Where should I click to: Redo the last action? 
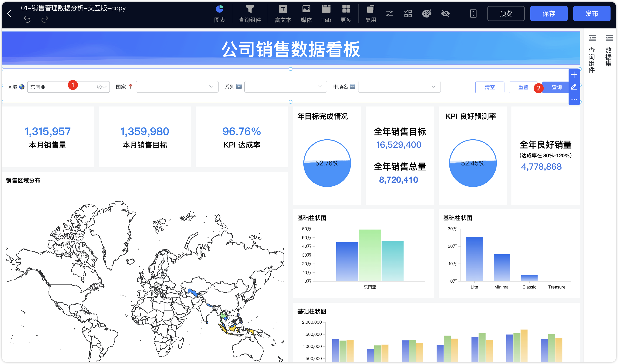point(45,19)
